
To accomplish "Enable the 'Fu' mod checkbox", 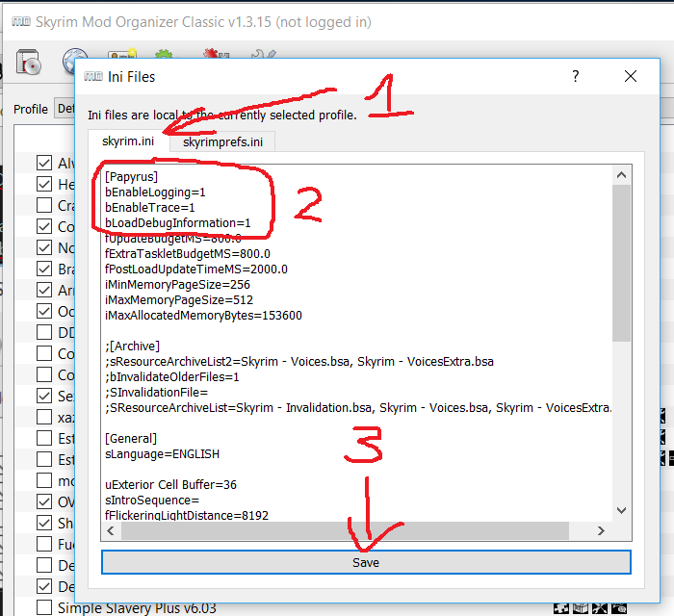I will [44, 544].
